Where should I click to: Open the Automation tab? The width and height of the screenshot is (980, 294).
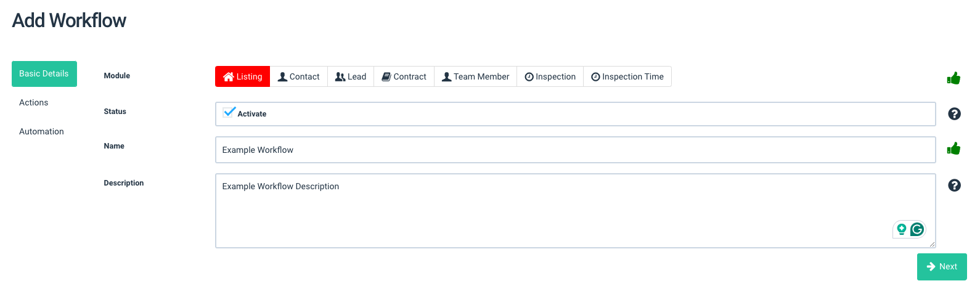pyautogui.click(x=41, y=131)
